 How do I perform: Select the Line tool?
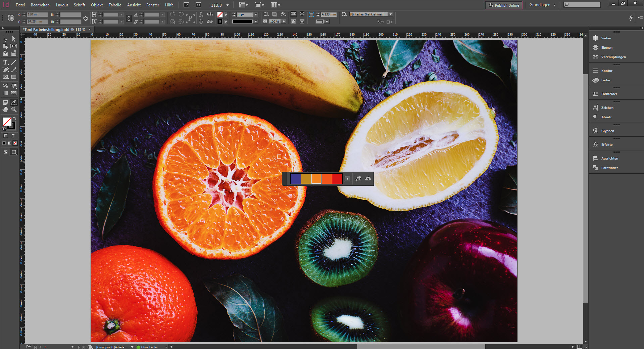[x=14, y=62]
